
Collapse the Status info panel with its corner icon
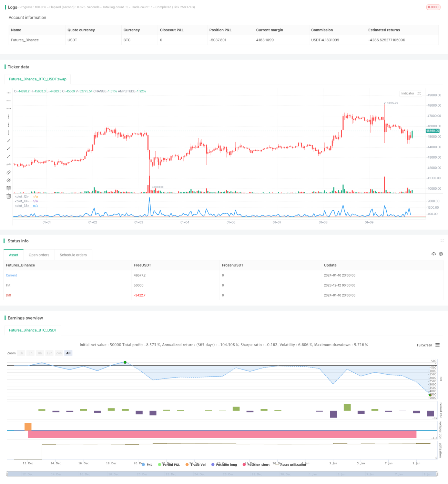(442, 241)
